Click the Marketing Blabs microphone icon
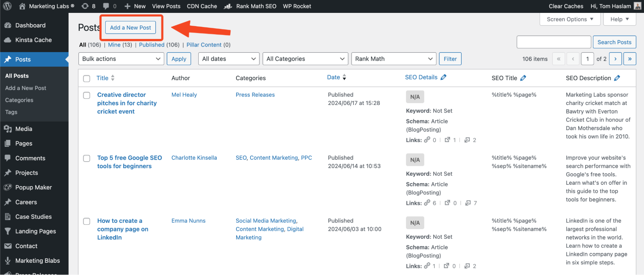 click(x=8, y=261)
